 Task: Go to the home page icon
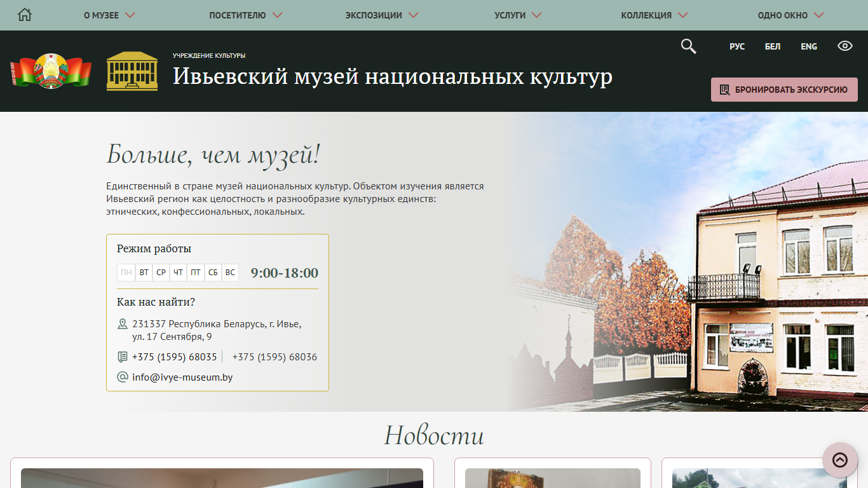(25, 15)
